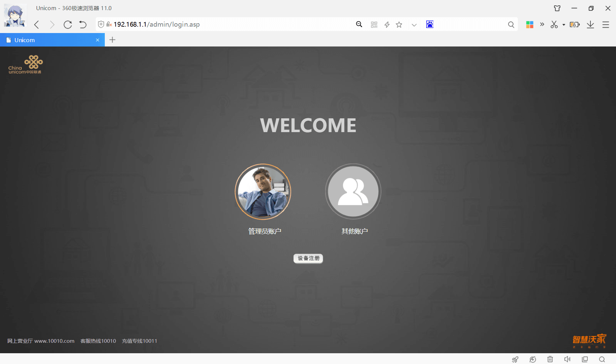The image size is (616, 364).
Task: Switch to the Unicom tab
Action: (52, 40)
